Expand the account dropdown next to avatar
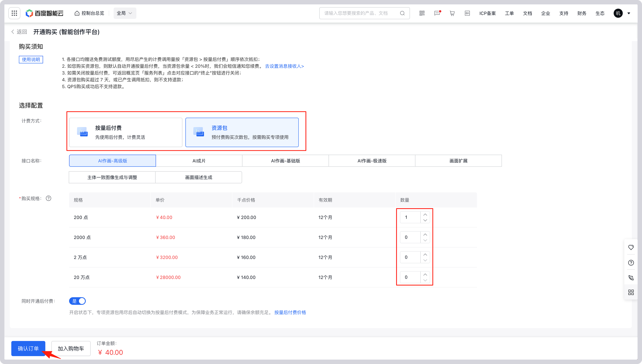This screenshot has height=364, width=642. click(629, 13)
